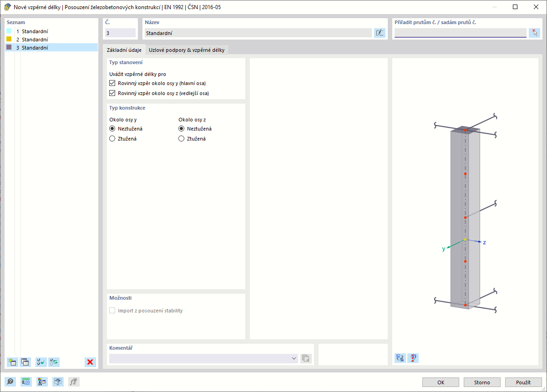This screenshot has height=392, width=547.
Task: Open comment library icon beside Komentář
Action: [306, 358]
